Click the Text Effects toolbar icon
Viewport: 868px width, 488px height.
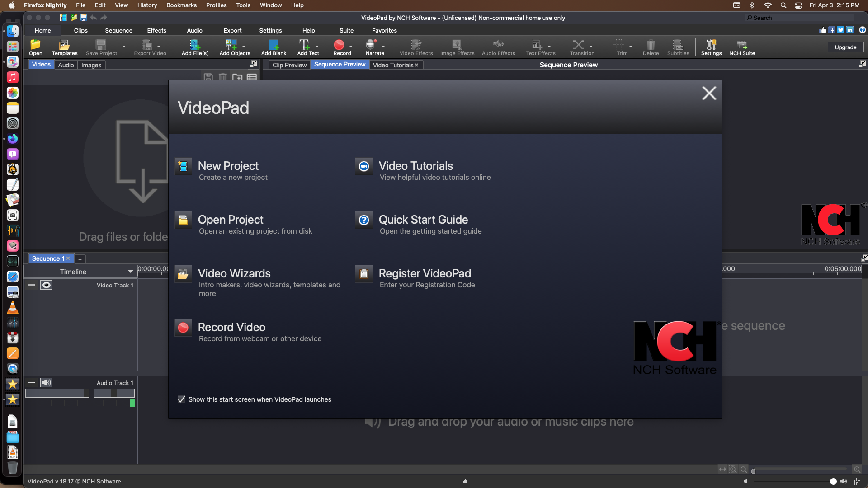[538, 47]
